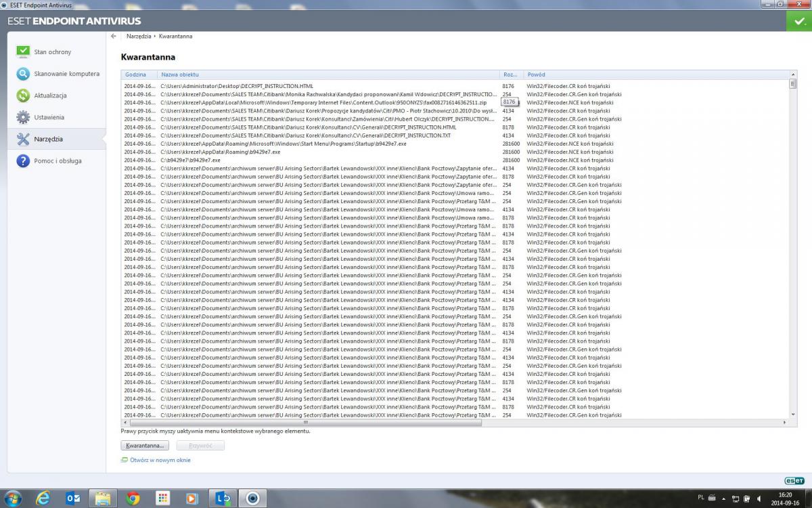Click the Kwarantanna page heading
The width and height of the screenshot is (812, 508).
point(148,58)
